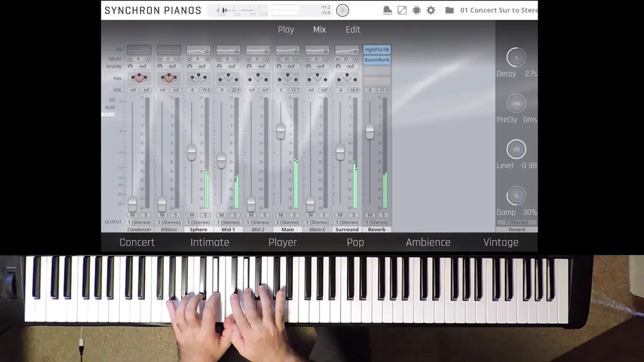
Task: Open the Main output 1 (Stereo) selector
Action: 287,222
